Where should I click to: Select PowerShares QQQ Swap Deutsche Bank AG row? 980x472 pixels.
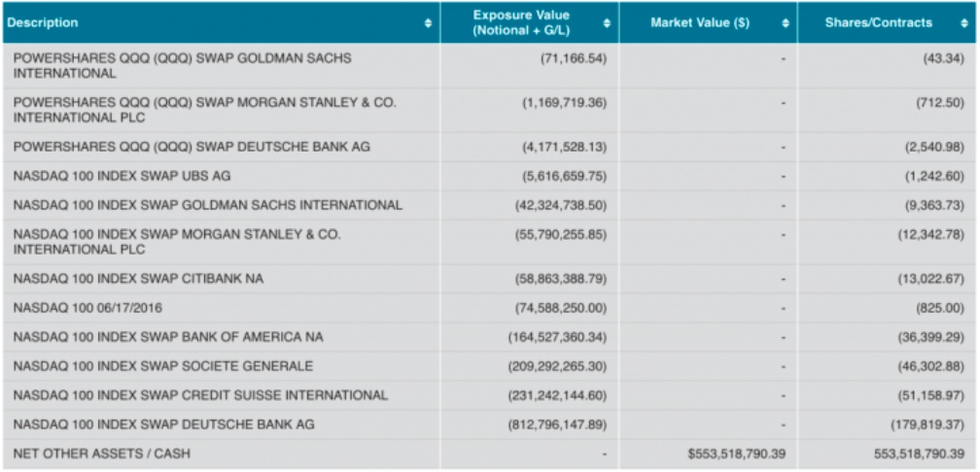tap(192, 147)
